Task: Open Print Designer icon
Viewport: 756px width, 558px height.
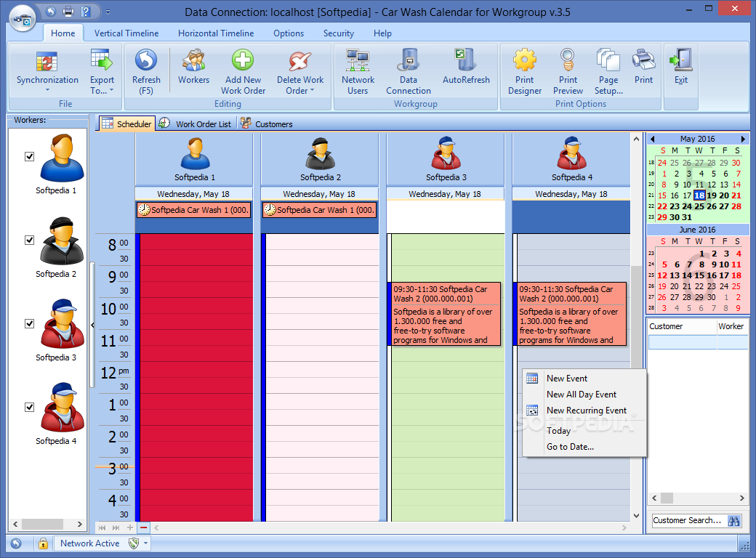Action: (525, 60)
